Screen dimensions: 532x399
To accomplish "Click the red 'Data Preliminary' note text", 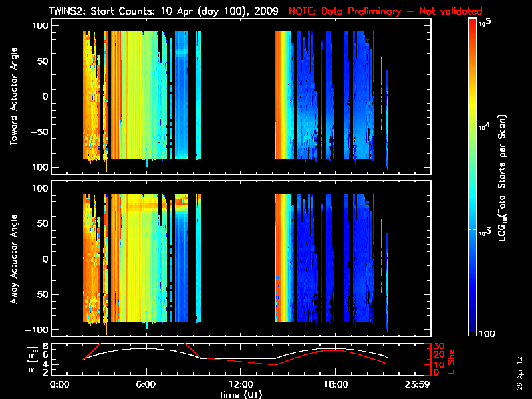I will click(x=386, y=11).
